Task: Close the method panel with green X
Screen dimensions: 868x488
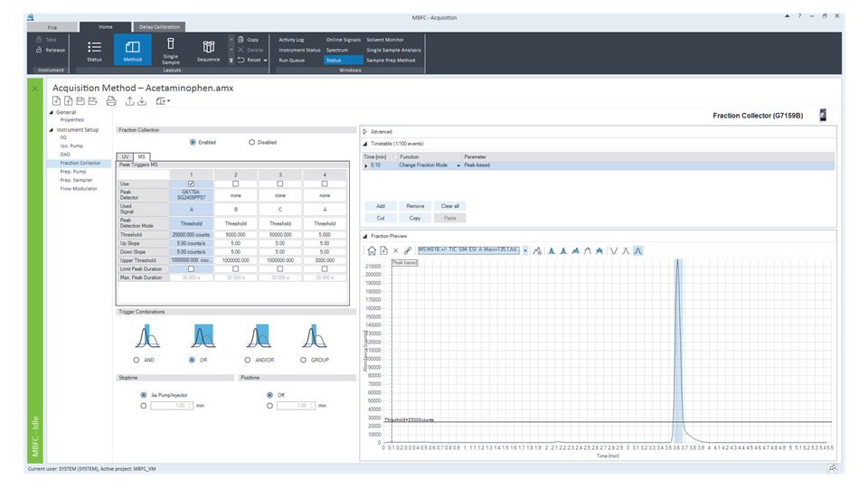Action: point(34,88)
